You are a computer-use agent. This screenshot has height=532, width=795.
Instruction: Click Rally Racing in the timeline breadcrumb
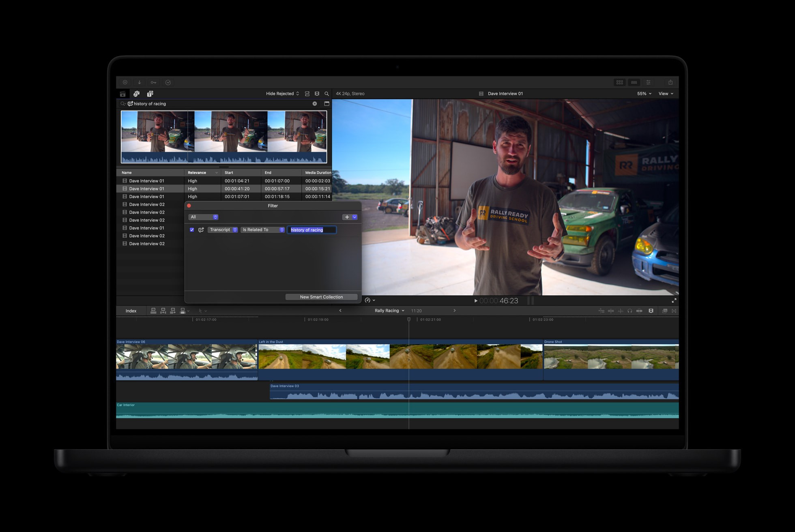click(x=387, y=311)
